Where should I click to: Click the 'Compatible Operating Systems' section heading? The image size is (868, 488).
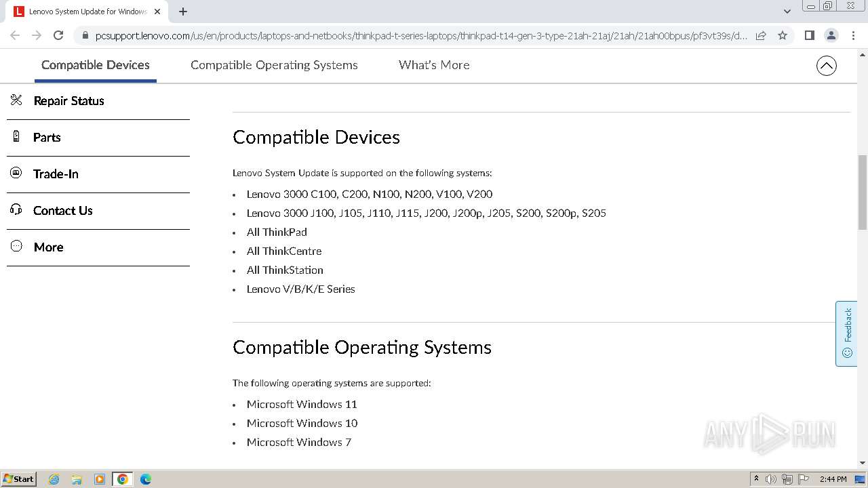pyautogui.click(x=362, y=347)
